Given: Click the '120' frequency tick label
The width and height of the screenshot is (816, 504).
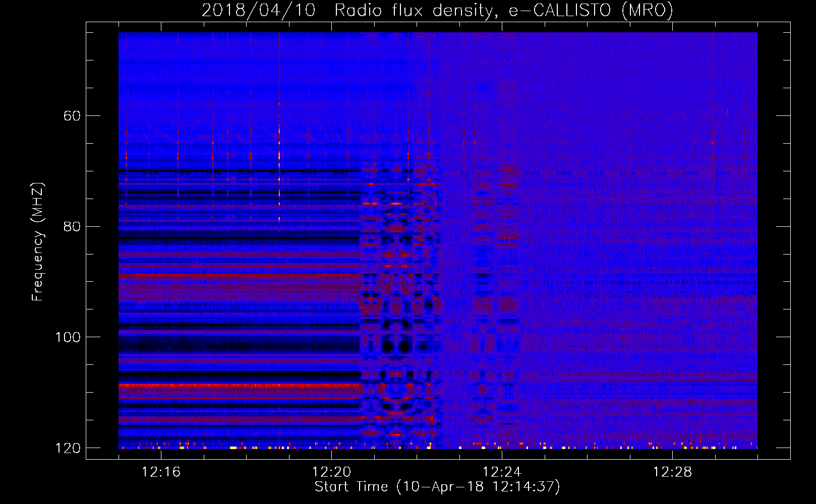Looking at the screenshot, I should point(68,448).
